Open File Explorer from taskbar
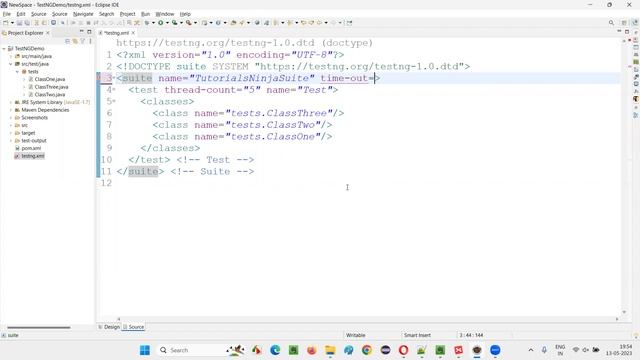 pos(330,350)
